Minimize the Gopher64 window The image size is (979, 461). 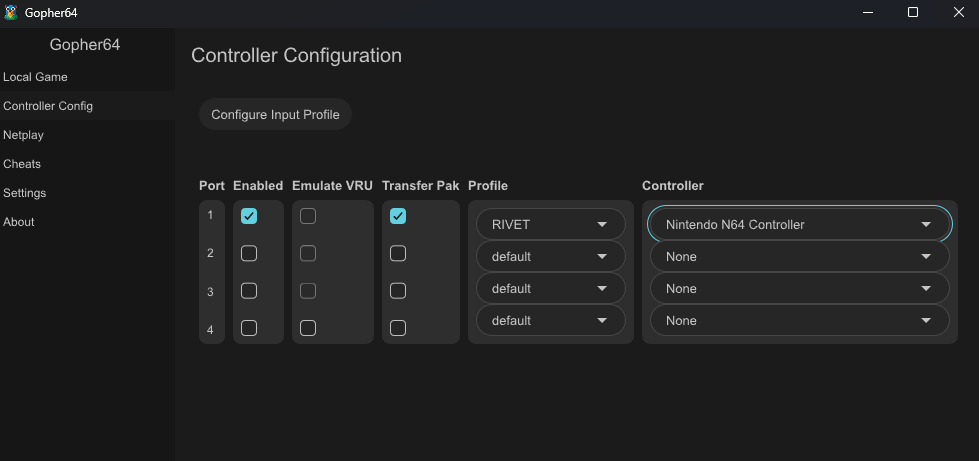point(866,12)
